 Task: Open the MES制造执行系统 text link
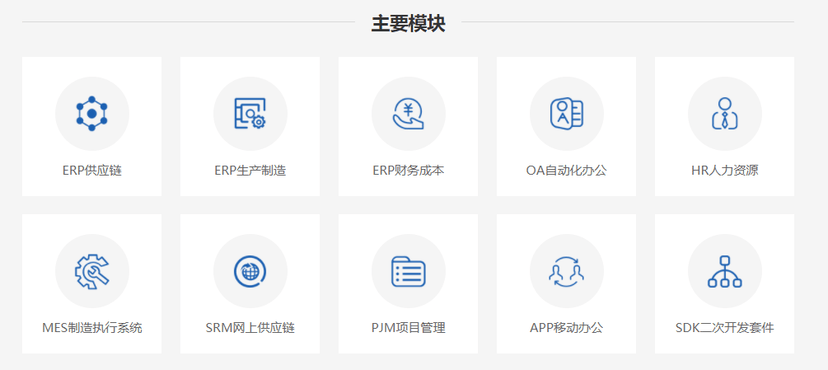[92, 328]
